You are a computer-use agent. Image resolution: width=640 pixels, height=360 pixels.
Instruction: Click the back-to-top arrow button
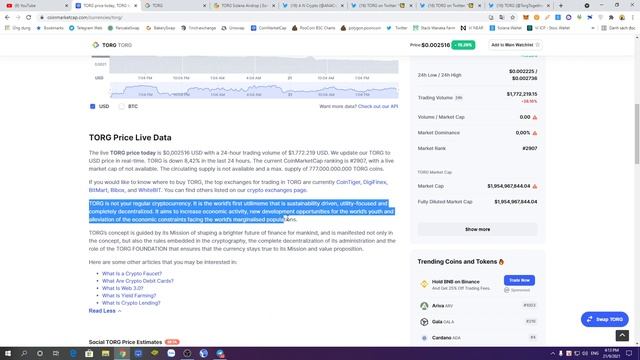click(x=622, y=335)
